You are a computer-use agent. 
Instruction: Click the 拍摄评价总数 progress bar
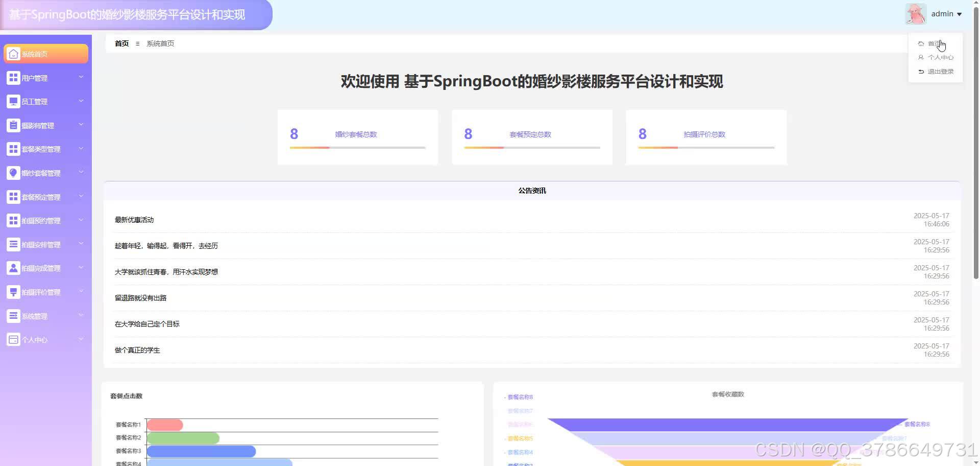pos(706,148)
